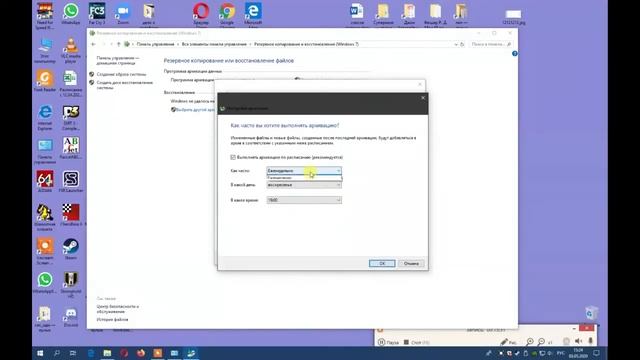Toggle the run backup on schedule checkbox

coord(233,157)
